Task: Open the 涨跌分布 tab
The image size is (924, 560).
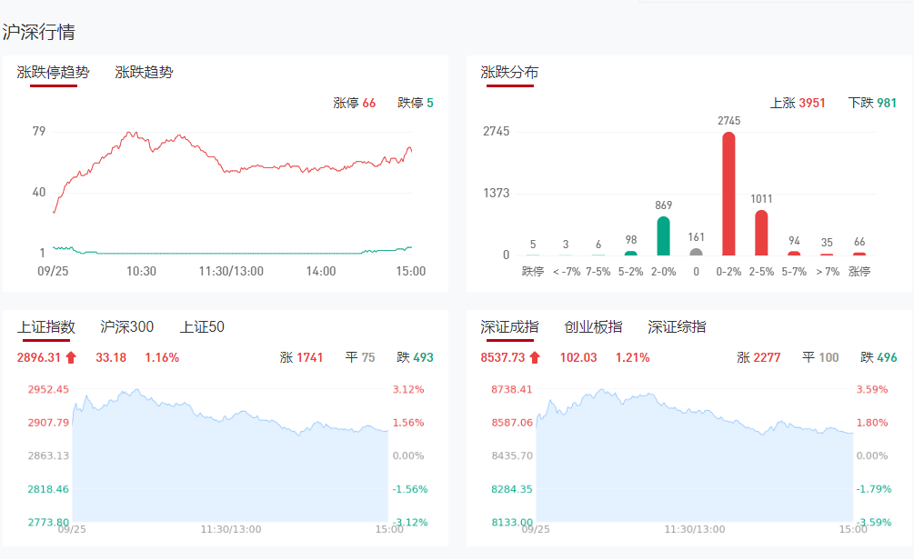Action: [x=509, y=73]
